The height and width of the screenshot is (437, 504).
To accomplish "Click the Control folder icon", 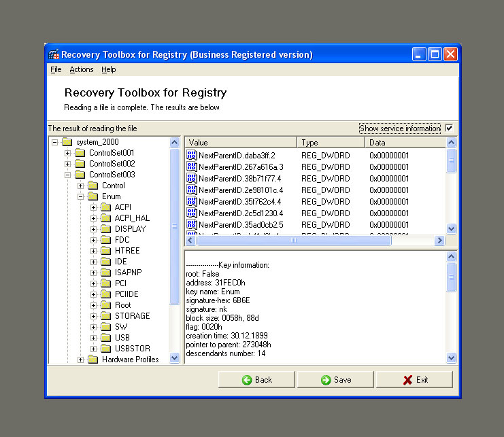I will (93, 186).
